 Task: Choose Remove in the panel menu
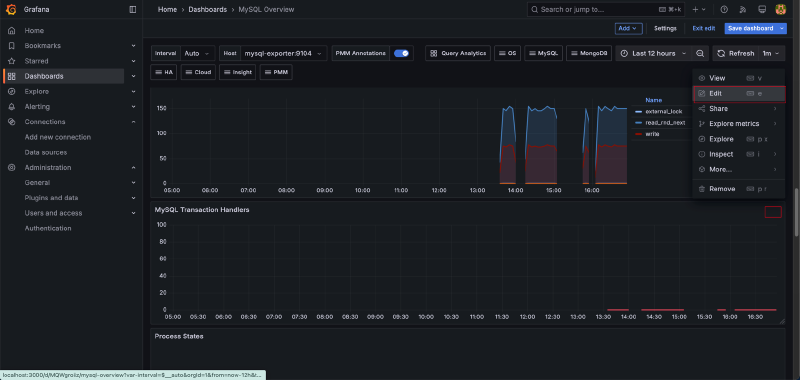pyautogui.click(x=738, y=189)
